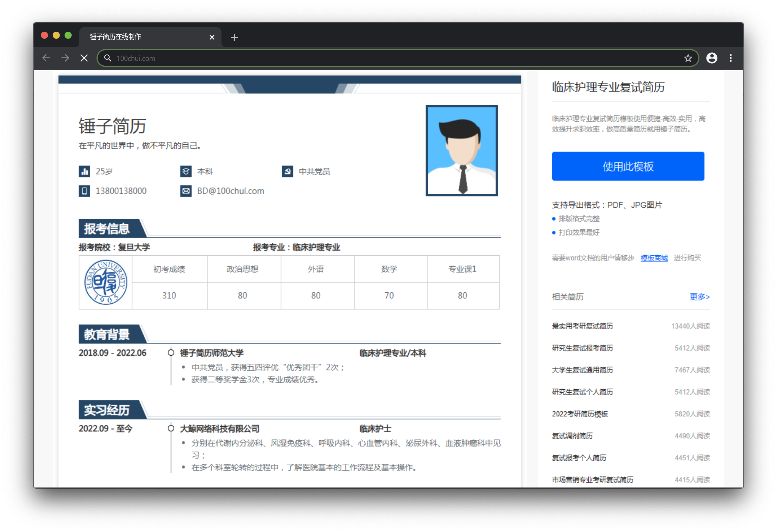
Task: Click the 初考成绩 table header cell
Action: [x=169, y=269]
